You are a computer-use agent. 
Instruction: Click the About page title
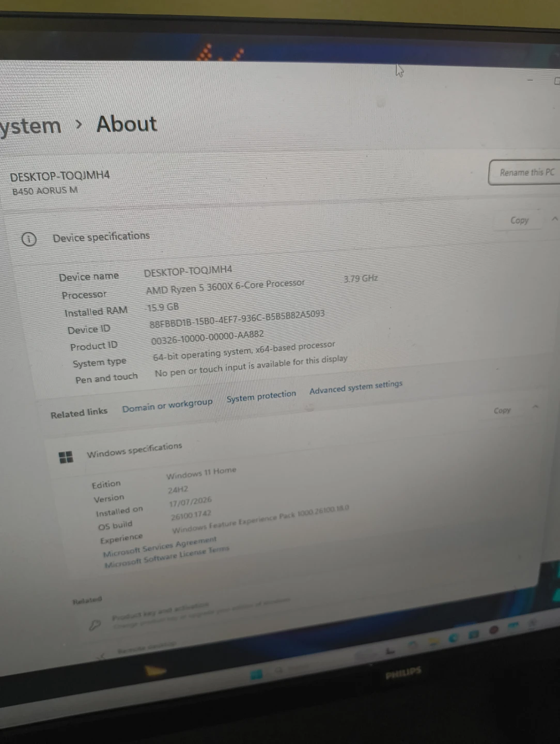point(127,124)
